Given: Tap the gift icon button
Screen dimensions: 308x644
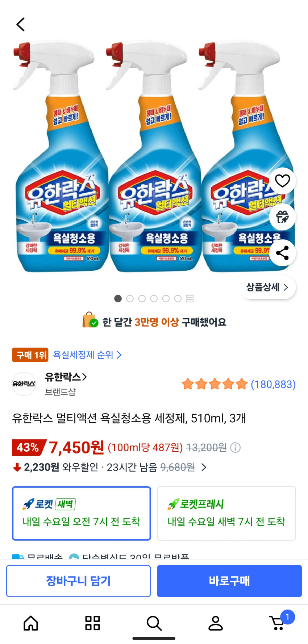Looking at the screenshot, I should click(x=282, y=217).
